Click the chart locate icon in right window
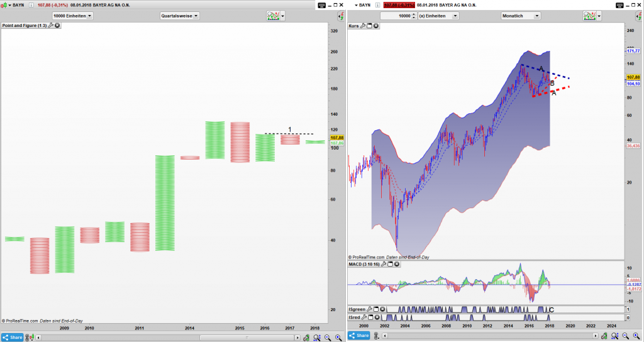Image resolution: width=644 pixels, height=342 pixels. [x=604, y=336]
